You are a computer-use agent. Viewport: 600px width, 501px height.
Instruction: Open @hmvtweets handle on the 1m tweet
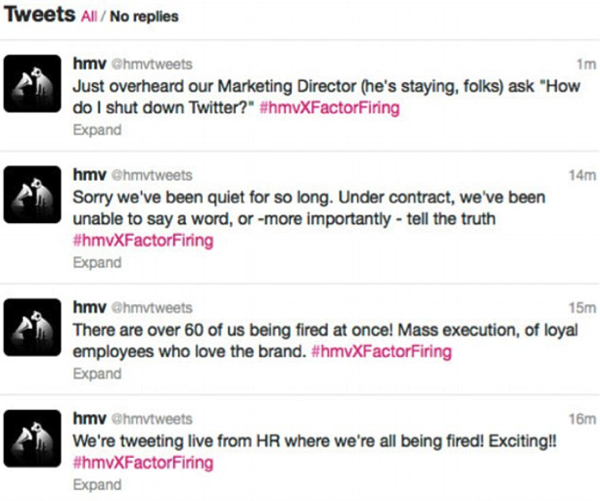(152, 64)
